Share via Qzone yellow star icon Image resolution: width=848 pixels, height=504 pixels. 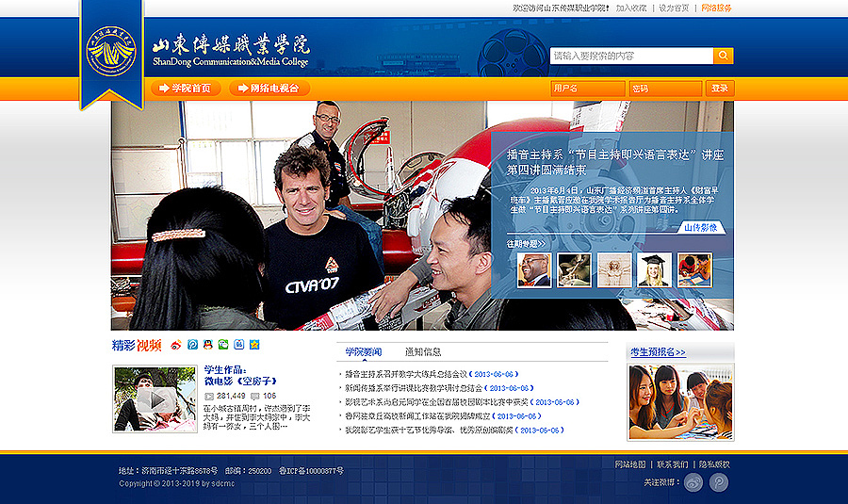click(254, 345)
